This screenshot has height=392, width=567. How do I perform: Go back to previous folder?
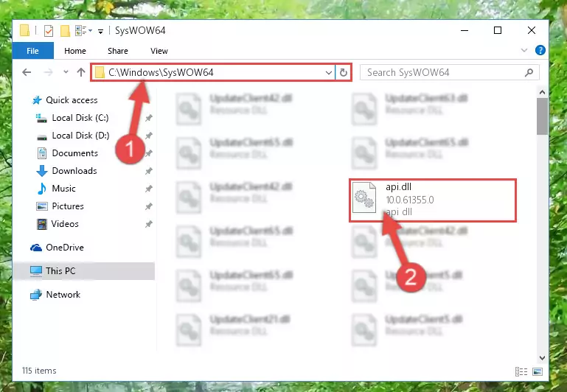click(x=27, y=72)
